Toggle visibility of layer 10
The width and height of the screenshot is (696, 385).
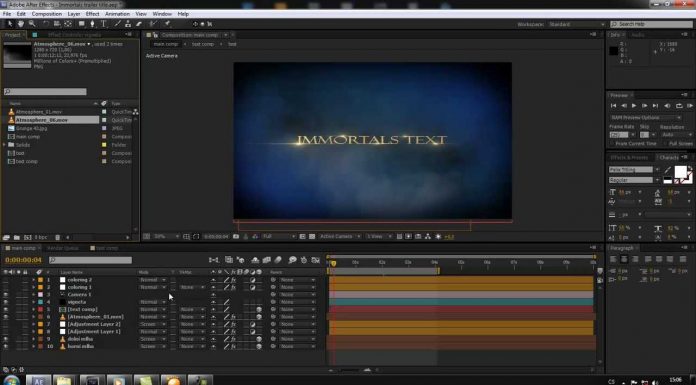tap(5, 346)
